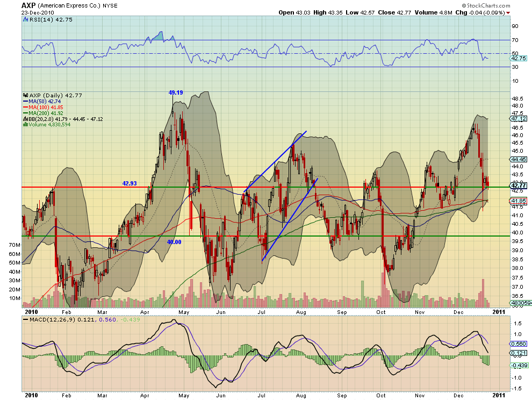This screenshot has height=400, width=532.
Task: Click the 0.121 MACD value tag
Action: 519,353
